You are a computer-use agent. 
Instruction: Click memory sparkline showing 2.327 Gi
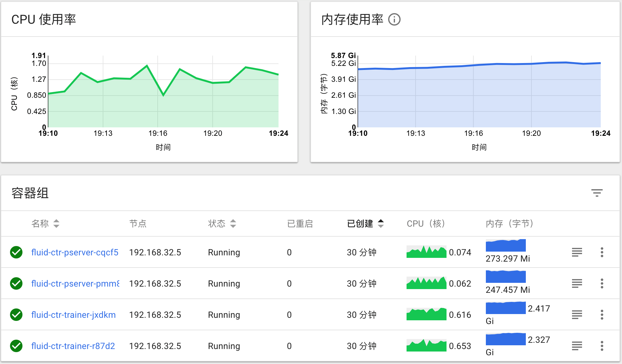pos(506,339)
